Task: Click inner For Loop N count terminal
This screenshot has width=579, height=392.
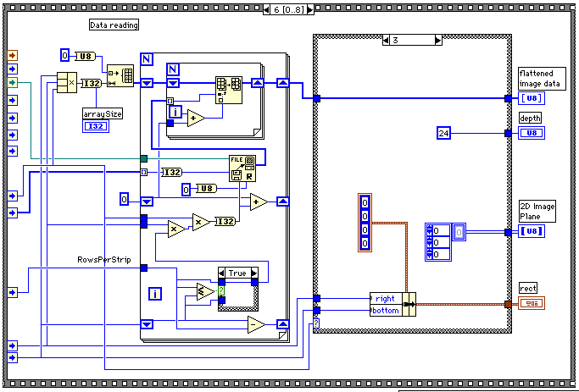Action: point(173,69)
